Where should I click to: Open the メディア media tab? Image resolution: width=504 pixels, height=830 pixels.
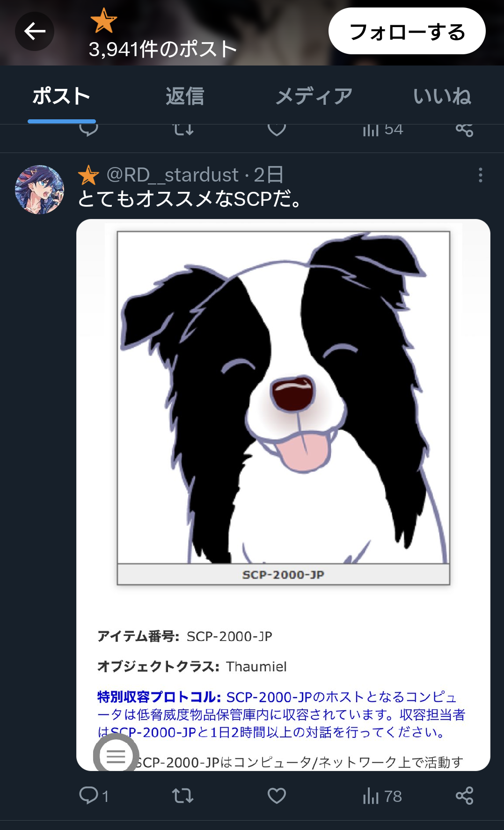pos(314,96)
